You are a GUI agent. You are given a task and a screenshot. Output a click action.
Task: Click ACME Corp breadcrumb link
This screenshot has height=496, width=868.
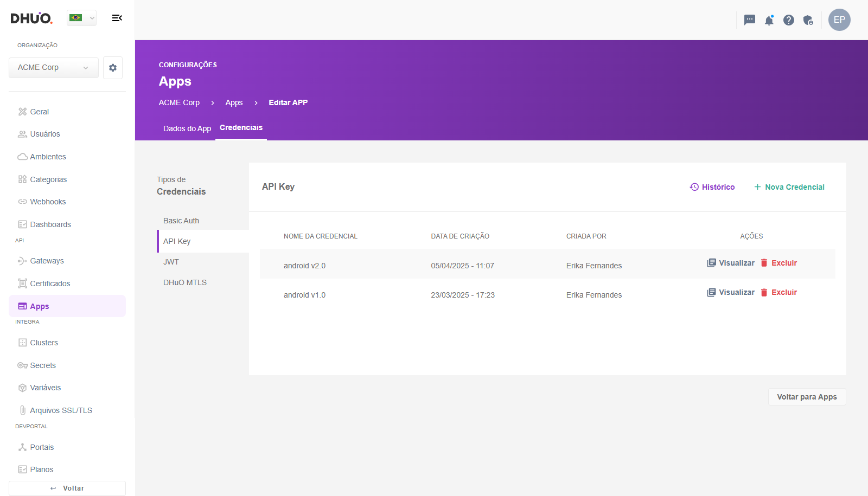pos(179,102)
